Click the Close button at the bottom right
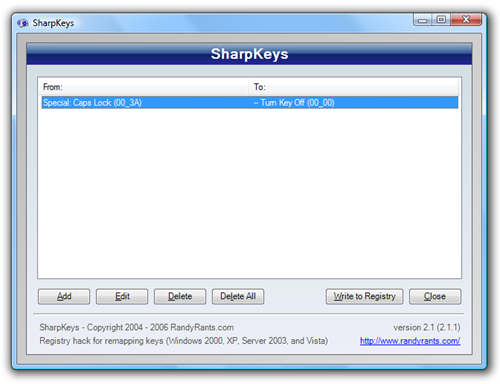The width and height of the screenshot is (500, 384). coord(435,296)
